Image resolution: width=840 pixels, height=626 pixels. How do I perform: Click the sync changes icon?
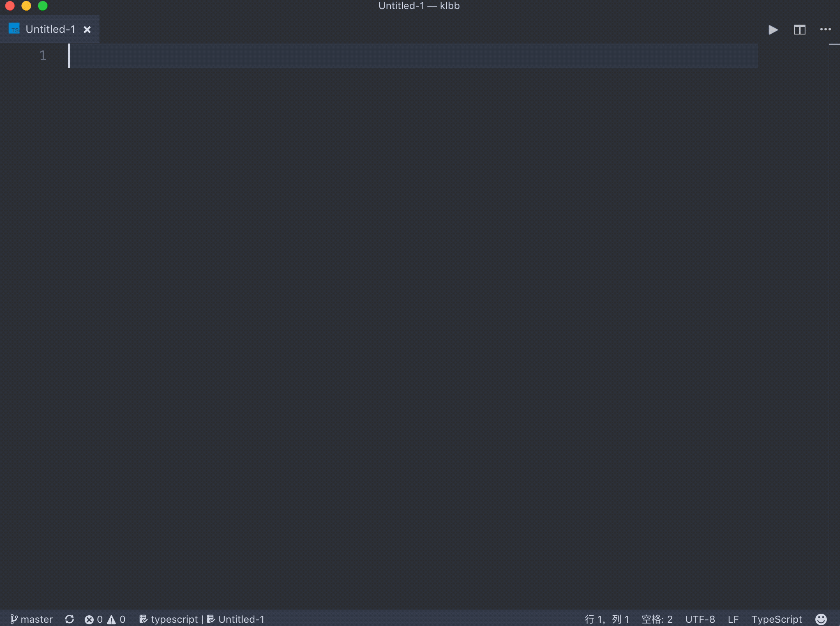click(69, 619)
